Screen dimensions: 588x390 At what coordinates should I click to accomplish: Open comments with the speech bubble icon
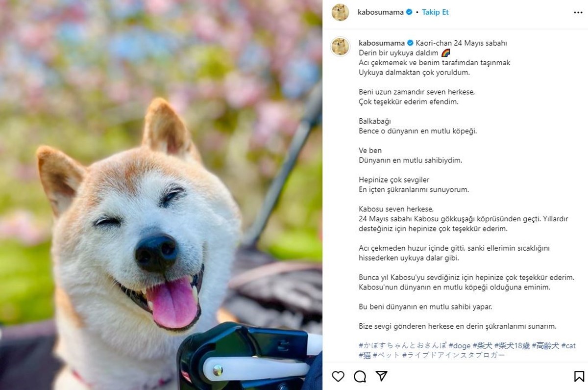[360, 376]
